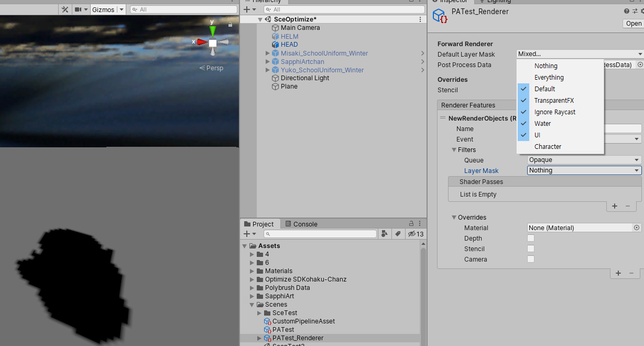Select Main Camera in Hierarchy
The image size is (644, 346).
pos(300,28)
